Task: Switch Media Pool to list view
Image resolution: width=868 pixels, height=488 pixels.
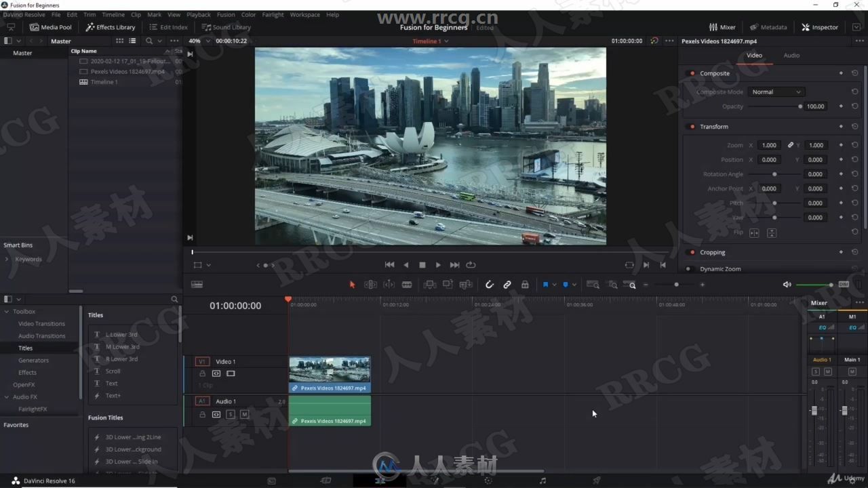Action: [132, 41]
